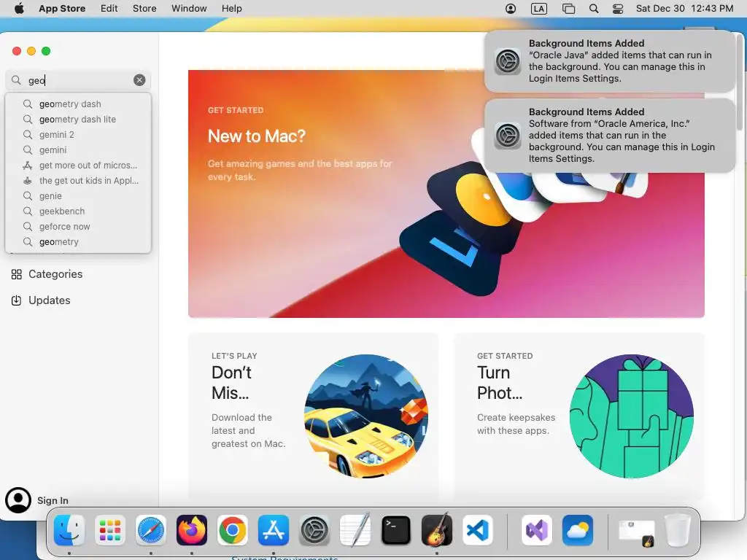Open System Settings from the Dock

(314, 530)
